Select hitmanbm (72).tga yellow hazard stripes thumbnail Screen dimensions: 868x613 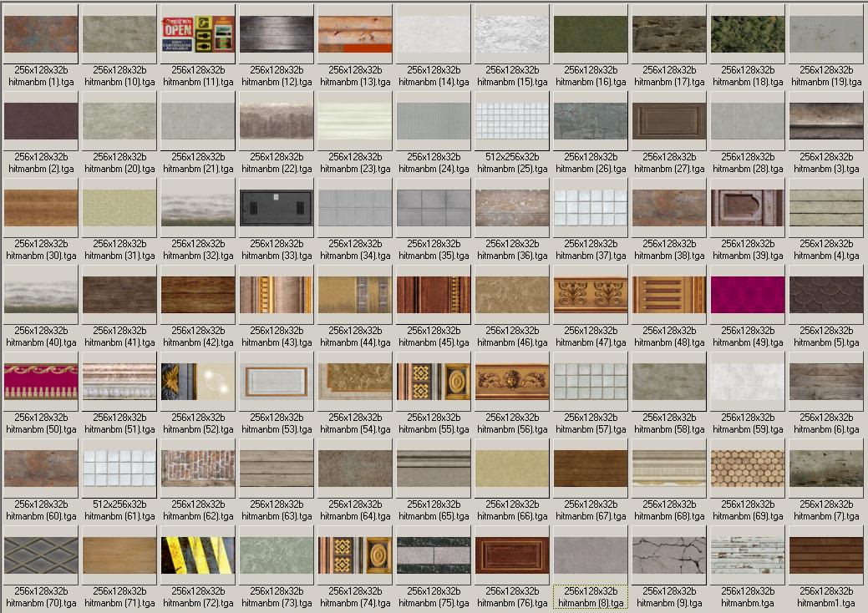[198, 555]
